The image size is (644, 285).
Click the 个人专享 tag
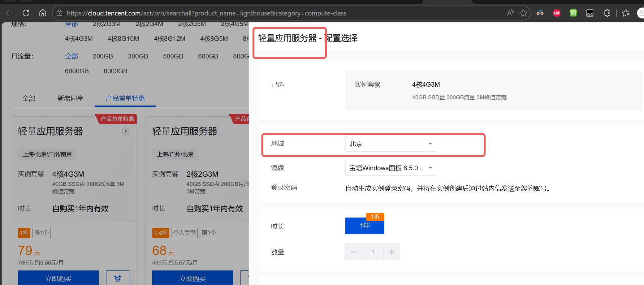click(184, 233)
